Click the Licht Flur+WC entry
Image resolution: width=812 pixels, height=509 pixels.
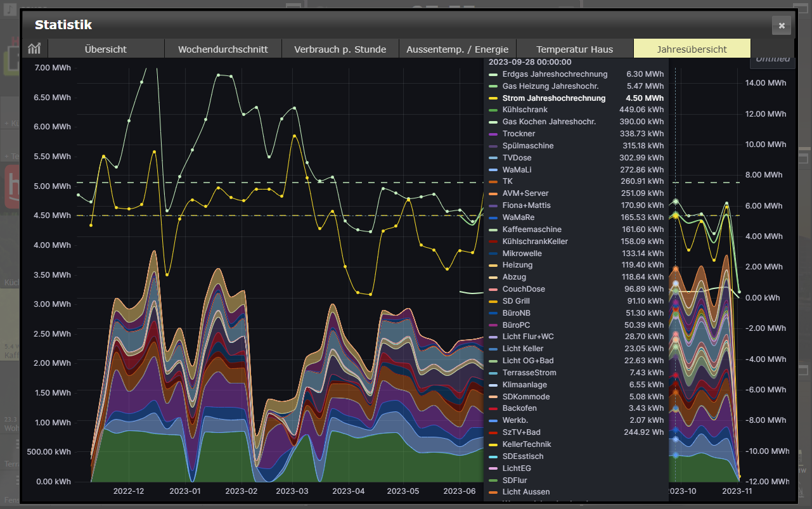click(x=576, y=337)
